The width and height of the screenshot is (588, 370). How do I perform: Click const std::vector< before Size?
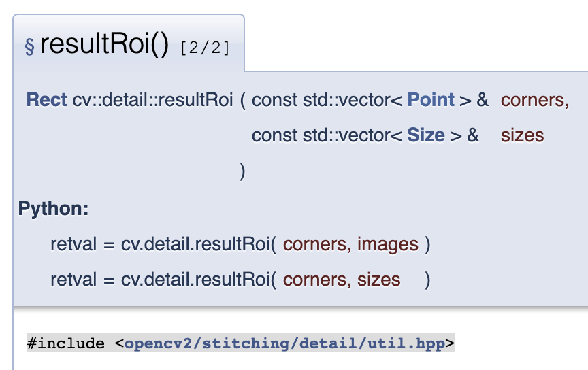click(327, 135)
